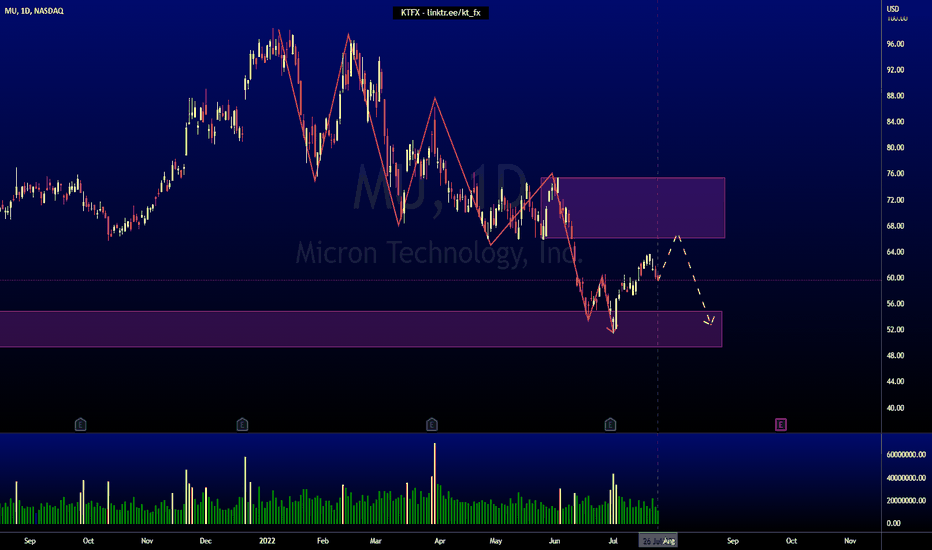This screenshot has height=550, width=932.
Task: Click the Feb label on time axis
Action: [x=323, y=540]
